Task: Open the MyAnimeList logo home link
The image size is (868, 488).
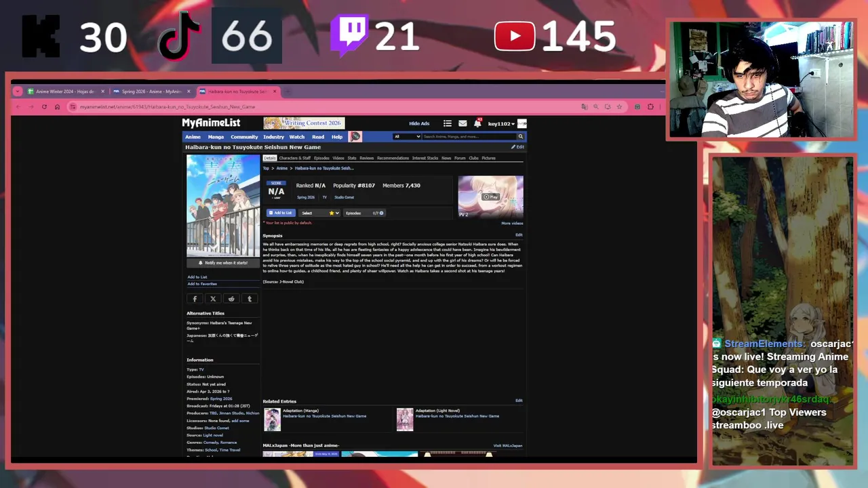Action: 211,123
